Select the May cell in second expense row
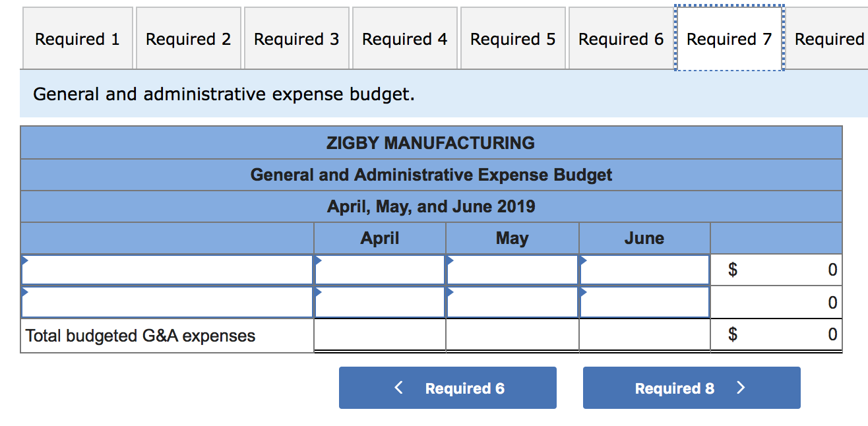Viewport: 868px width, 426px height. pyautogui.click(x=512, y=302)
